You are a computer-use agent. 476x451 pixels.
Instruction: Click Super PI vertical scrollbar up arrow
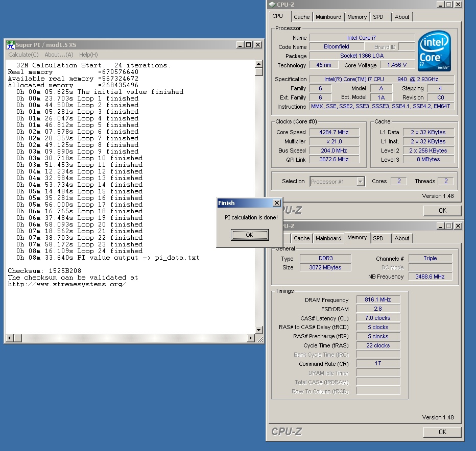pyautogui.click(x=258, y=64)
